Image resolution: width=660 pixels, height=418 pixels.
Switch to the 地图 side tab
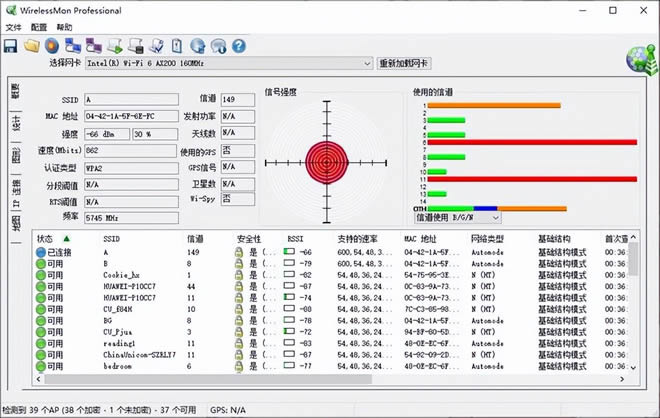tap(16, 224)
